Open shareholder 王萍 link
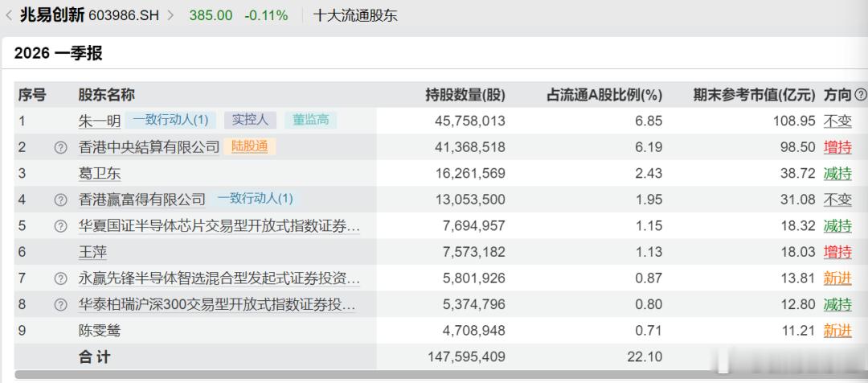 (x=92, y=252)
